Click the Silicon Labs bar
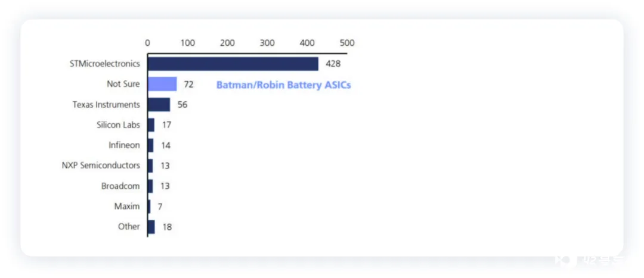 (151, 125)
